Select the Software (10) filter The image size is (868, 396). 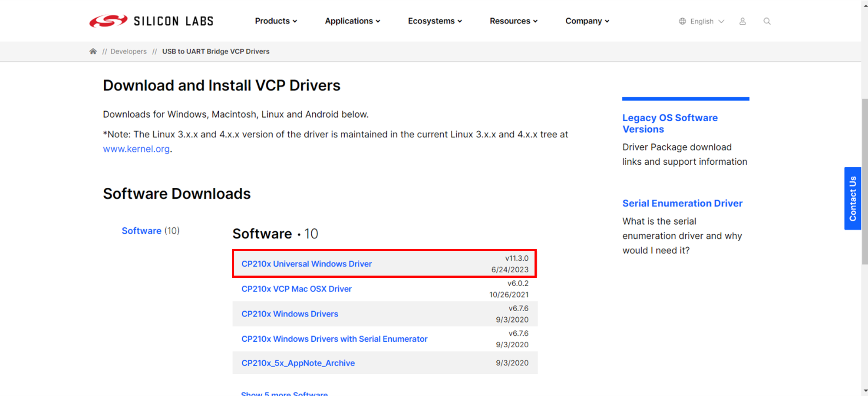coord(151,231)
